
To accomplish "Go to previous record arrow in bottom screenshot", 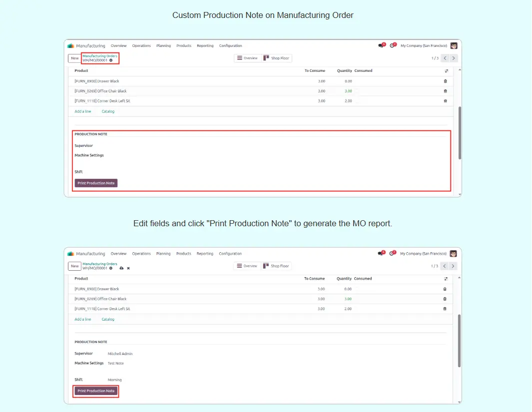I will tap(444, 266).
